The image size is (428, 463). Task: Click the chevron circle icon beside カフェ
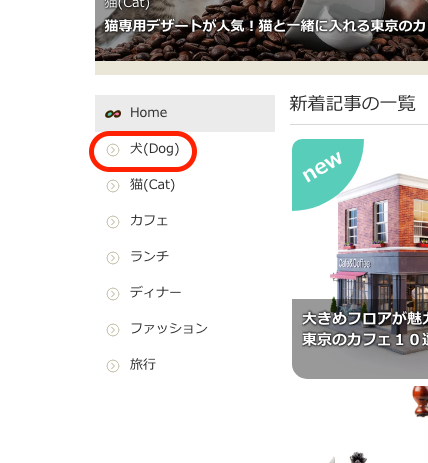113,222
